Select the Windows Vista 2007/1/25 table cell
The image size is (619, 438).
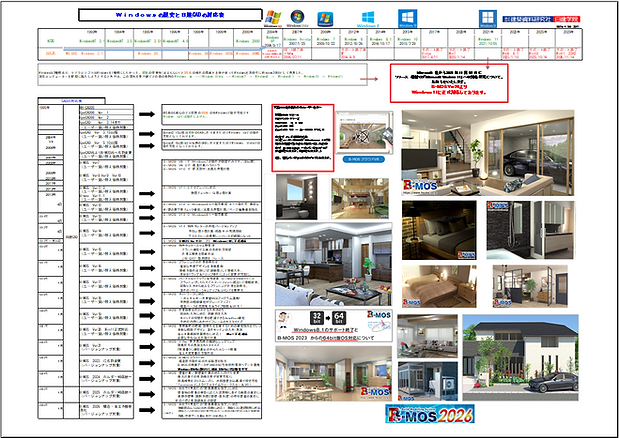pos(298,42)
